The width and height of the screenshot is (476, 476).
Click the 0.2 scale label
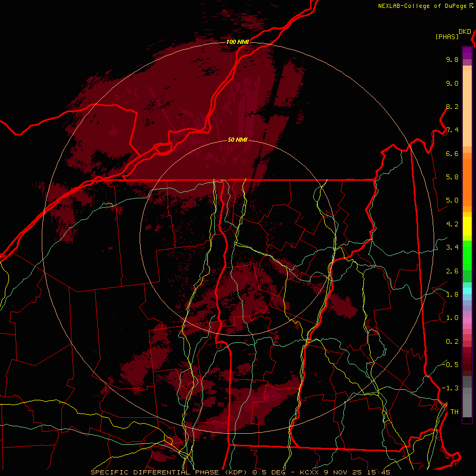pos(452,342)
